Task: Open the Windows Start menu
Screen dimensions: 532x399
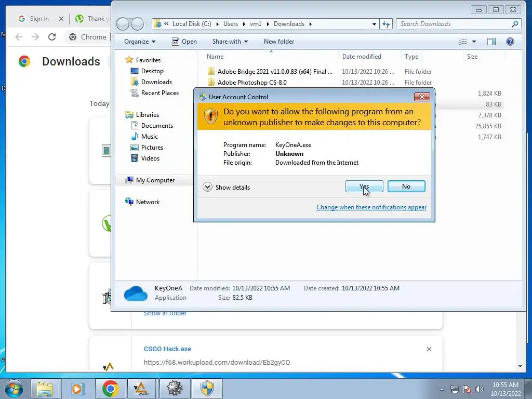Action: pos(14,389)
